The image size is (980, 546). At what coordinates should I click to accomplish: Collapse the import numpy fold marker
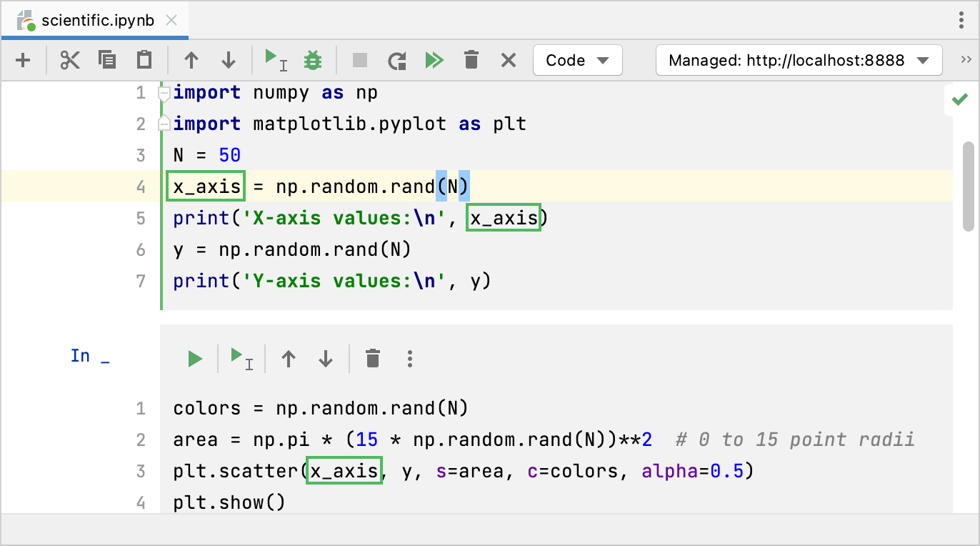[x=164, y=93]
